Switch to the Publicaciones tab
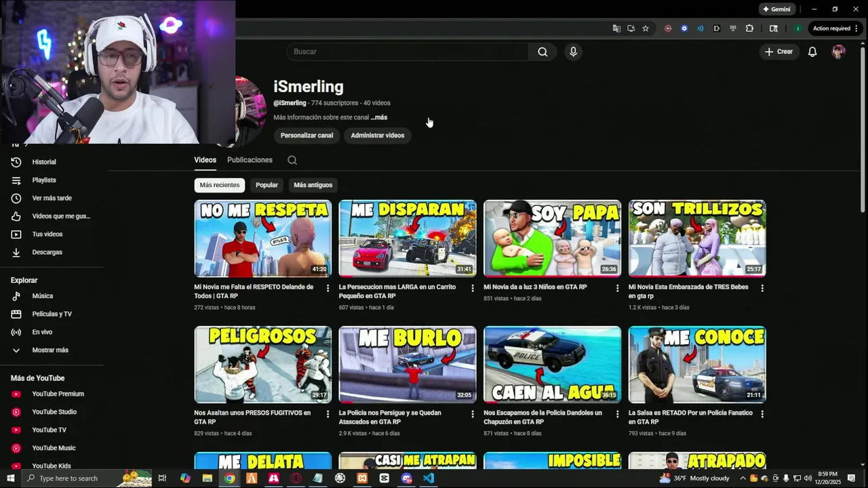This screenshot has width=868, height=488. 250,160
